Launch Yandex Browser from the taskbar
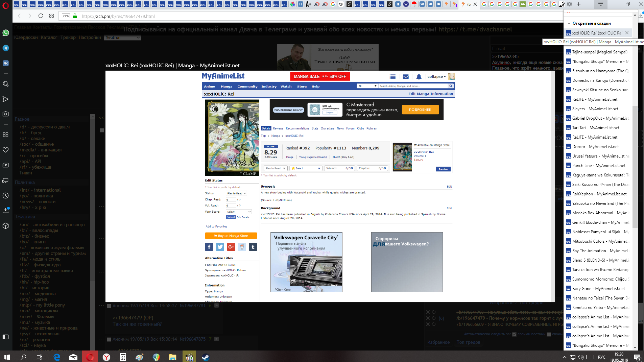 click(x=106, y=357)
